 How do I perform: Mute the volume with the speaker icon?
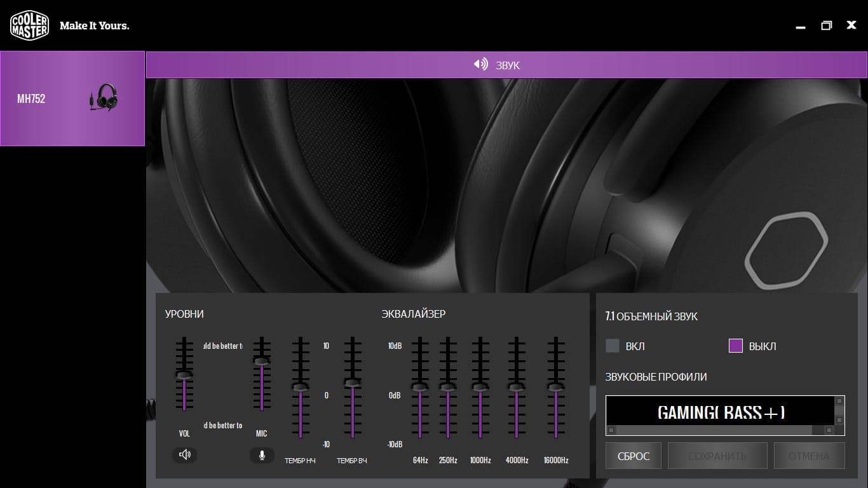(184, 454)
